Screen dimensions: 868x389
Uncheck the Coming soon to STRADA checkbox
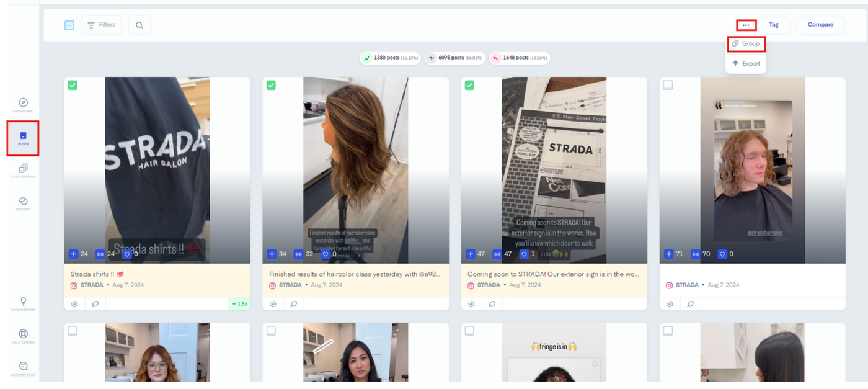(469, 85)
